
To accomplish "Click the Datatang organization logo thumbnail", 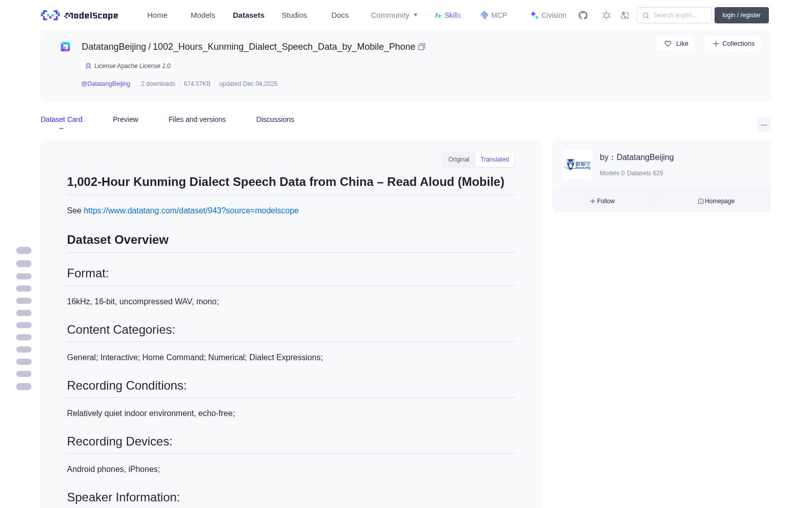I will tap(578, 165).
